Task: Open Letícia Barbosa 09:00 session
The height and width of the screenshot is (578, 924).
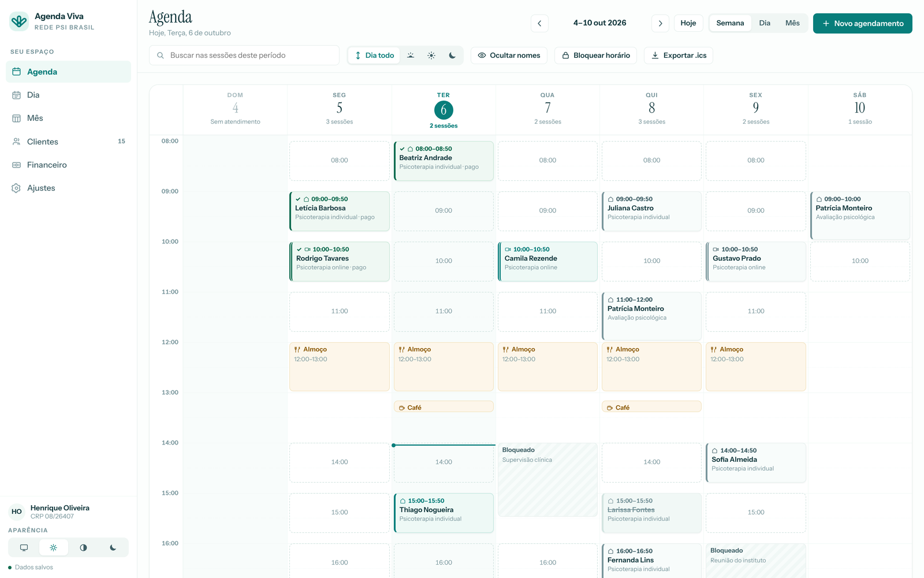Action: pyautogui.click(x=340, y=211)
